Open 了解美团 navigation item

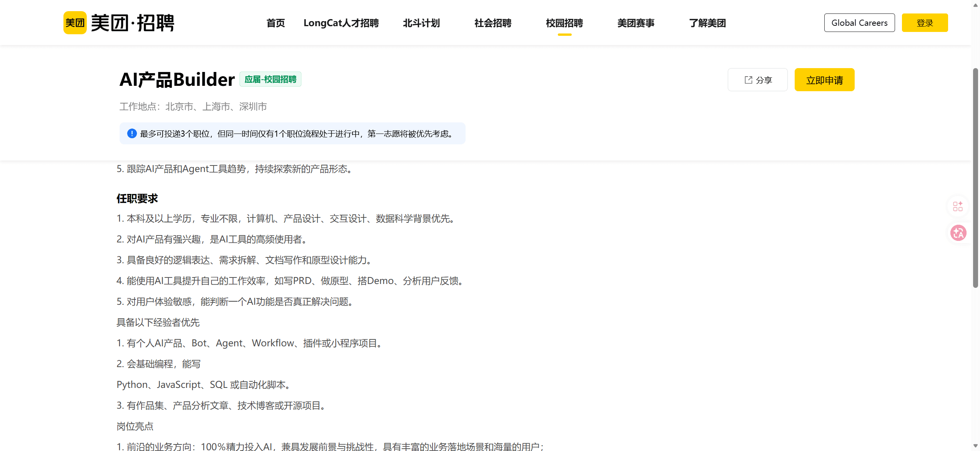pyautogui.click(x=707, y=23)
